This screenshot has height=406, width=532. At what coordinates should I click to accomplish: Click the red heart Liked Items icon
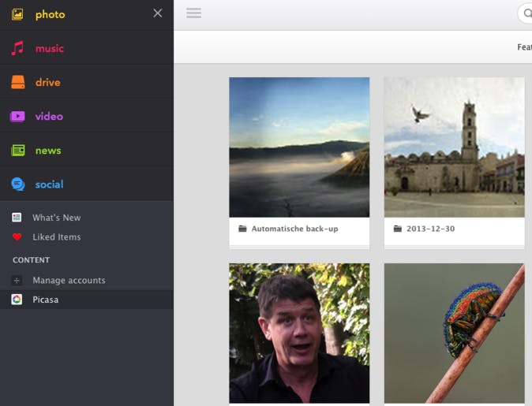tap(17, 237)
